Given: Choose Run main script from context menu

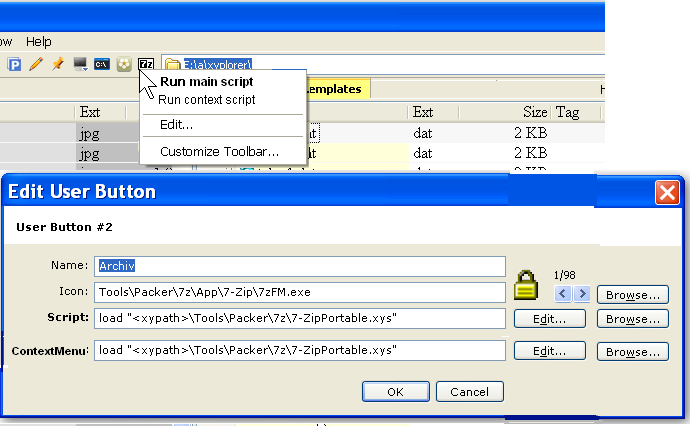Looking at the screenshot, I should 206,82.
